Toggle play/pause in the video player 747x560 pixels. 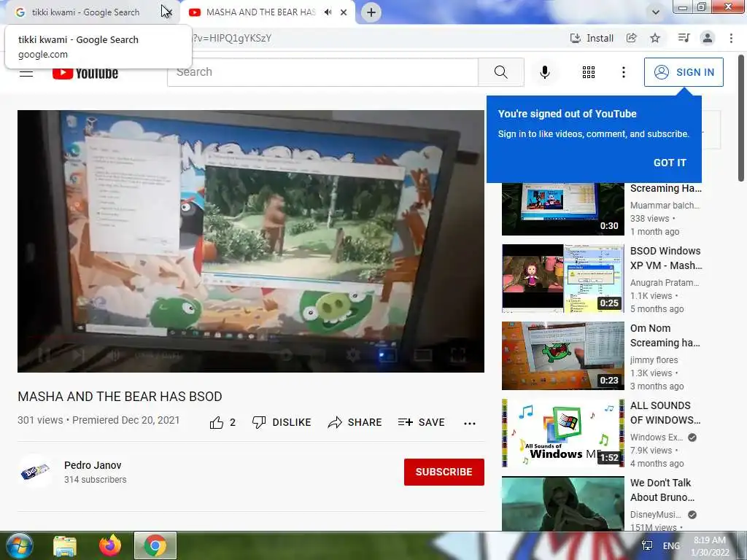pyautogui.click(x=44, y=355)
